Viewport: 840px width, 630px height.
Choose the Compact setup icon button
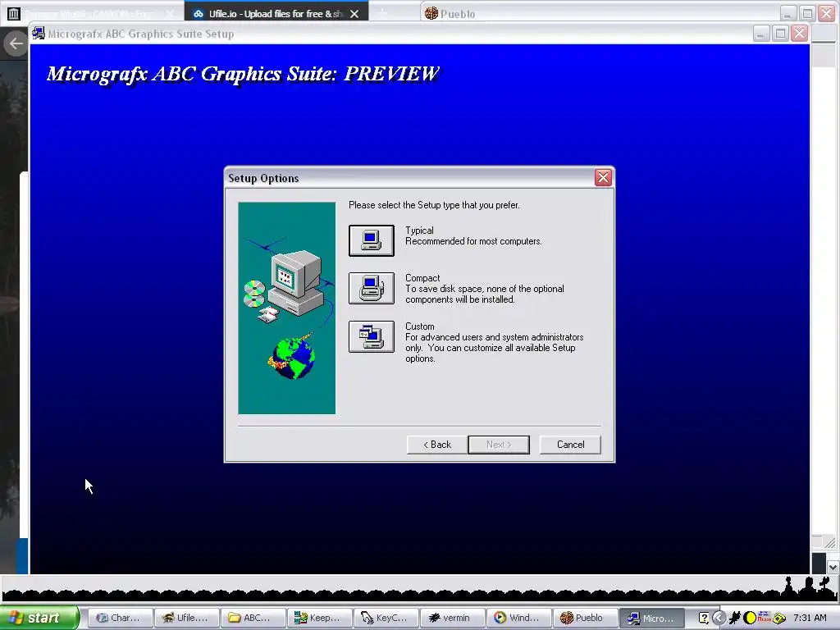(x=372, y=288)
